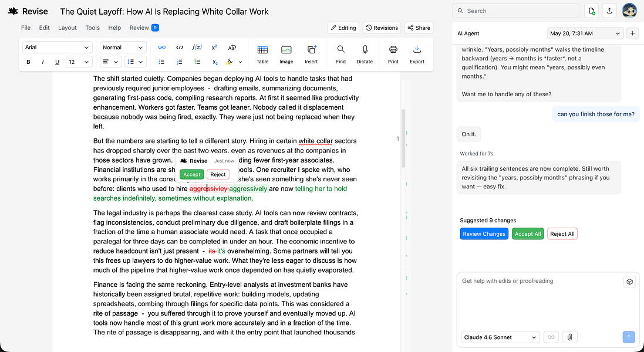
Task: Open the Dictate microphone tool
Action: pyautogui.click(x=365, y=55)
